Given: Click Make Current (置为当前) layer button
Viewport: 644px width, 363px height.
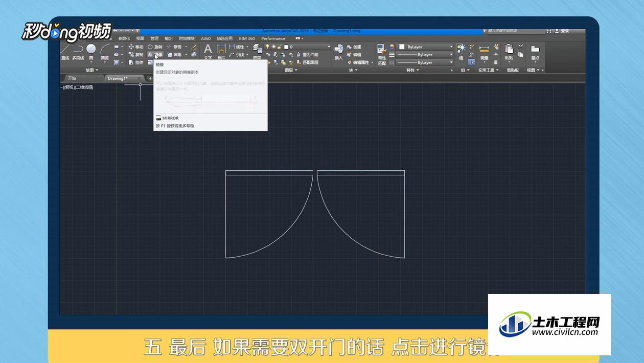Looking at the screenshot, I should (307, 54).
